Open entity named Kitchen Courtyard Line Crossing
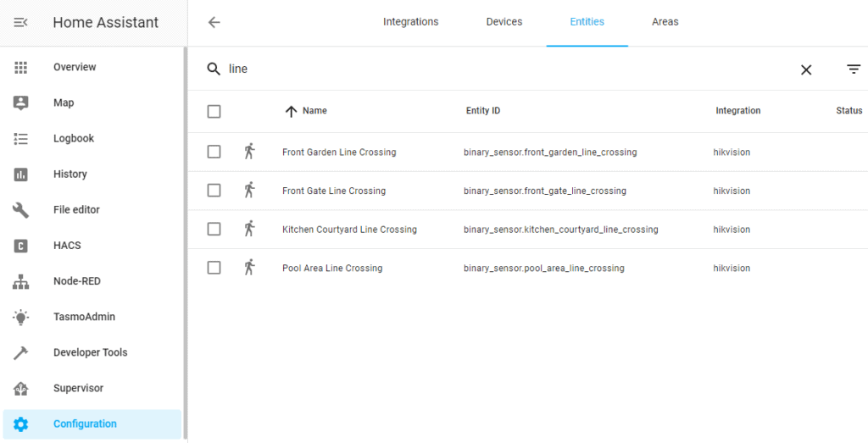The width and height of the screenshot is (868, 443). (349, 230)
